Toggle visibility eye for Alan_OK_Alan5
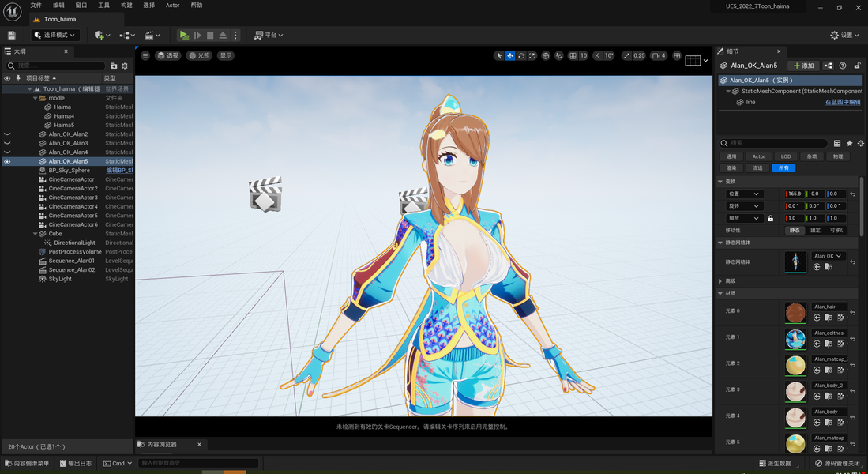The image size is (868, 474). (x=7, y=161)
